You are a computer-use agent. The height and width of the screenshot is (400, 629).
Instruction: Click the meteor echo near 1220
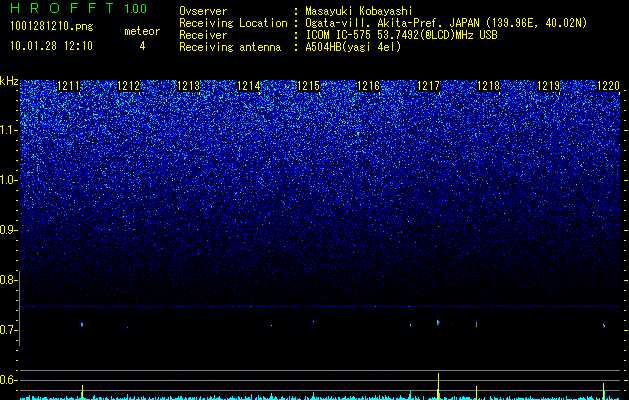[604, 325]
